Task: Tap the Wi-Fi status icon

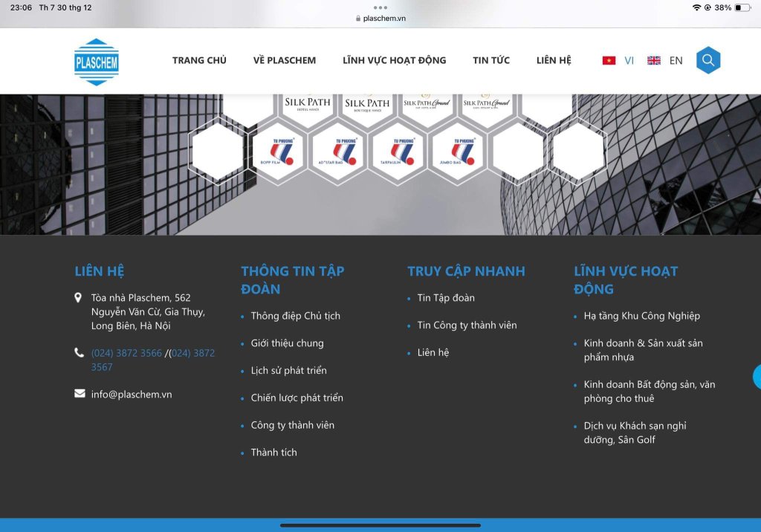Action: tap(696, 7)
